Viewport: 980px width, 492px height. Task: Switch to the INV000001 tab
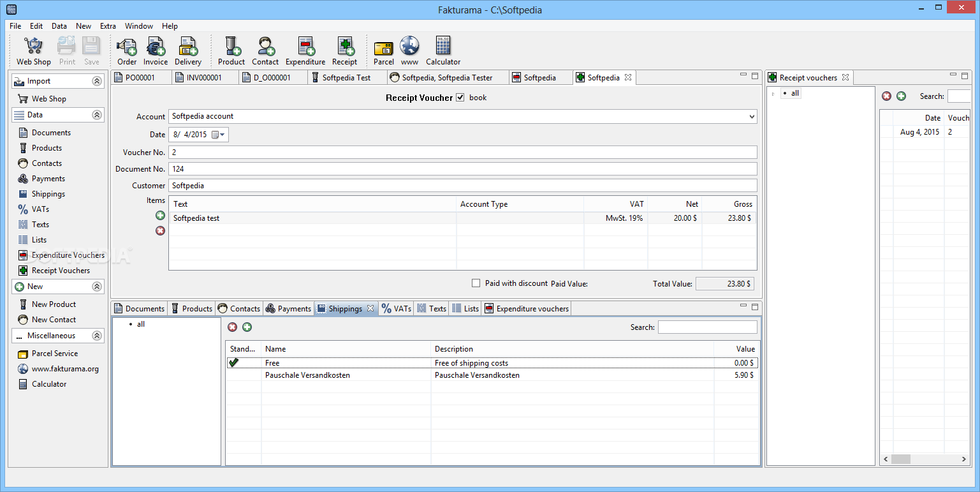(x=205, y=77)
